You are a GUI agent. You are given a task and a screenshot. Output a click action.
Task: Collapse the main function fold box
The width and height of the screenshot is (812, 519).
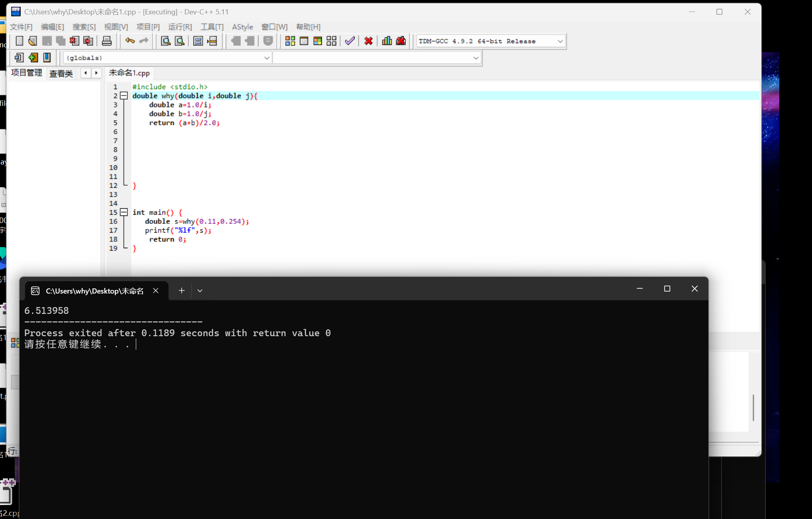click(x=124, y=212)
